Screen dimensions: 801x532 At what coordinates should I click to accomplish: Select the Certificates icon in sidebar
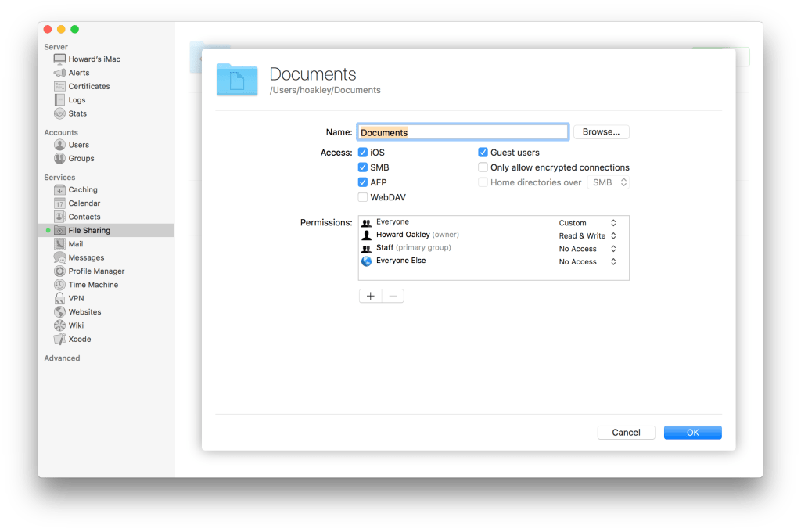[60, 86]
